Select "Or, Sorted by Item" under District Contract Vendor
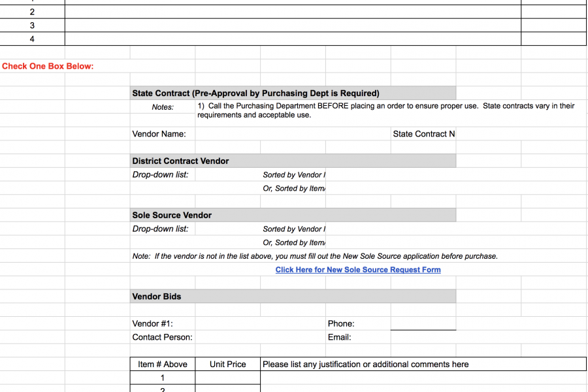The width and height of the screenshot is (588, 392). pos(294,188)
